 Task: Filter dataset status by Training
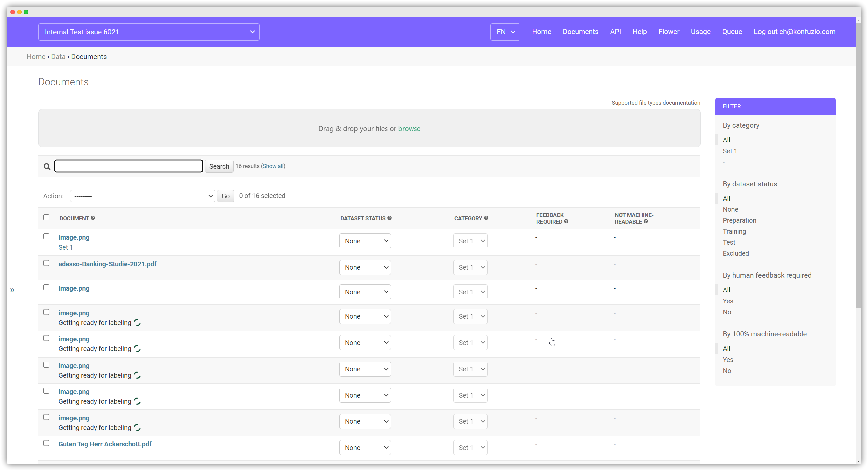734,231
